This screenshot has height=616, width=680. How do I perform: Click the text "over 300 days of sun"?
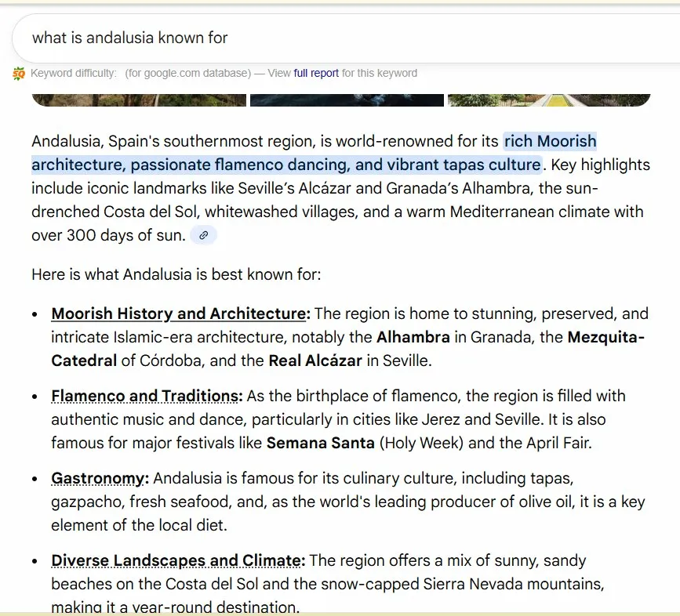pyautogui.click(x=108, y=235)
